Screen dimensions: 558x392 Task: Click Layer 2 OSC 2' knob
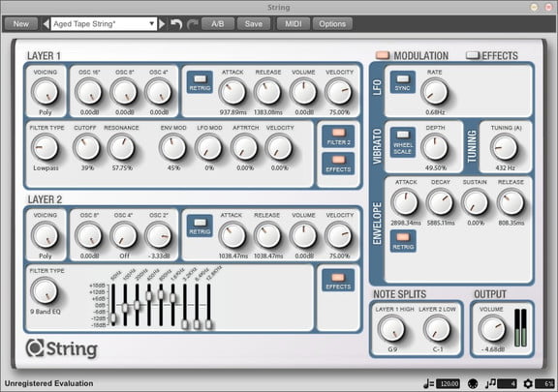point(159,235)
